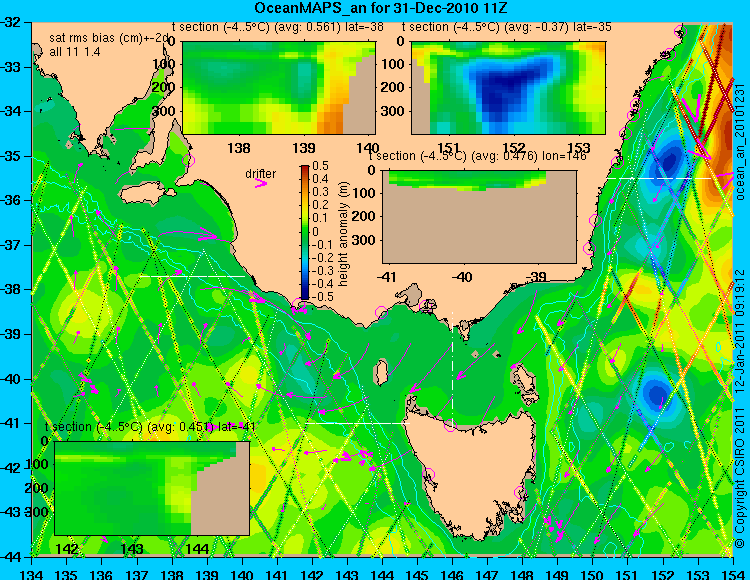The image size is (750, 580).
Task: Click the white section line at latitude -38
Action: pos(193,276)
